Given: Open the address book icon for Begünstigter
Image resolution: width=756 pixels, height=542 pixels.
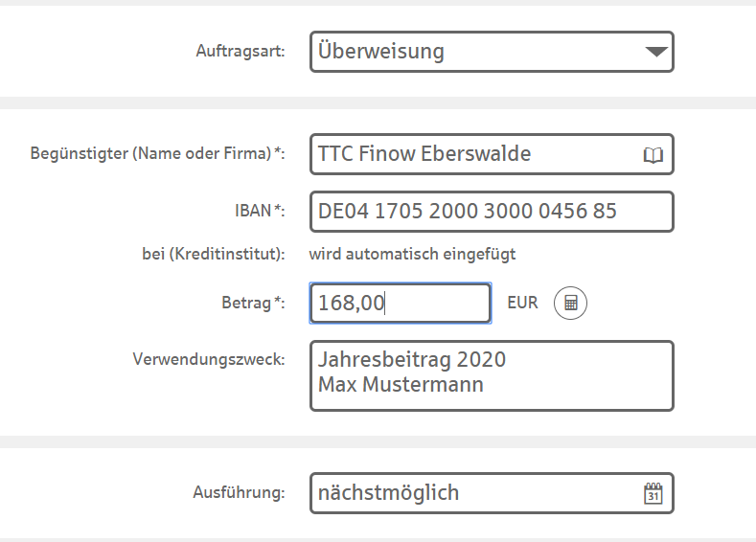Looking at the screenshot, I should [x=653, y=155].
